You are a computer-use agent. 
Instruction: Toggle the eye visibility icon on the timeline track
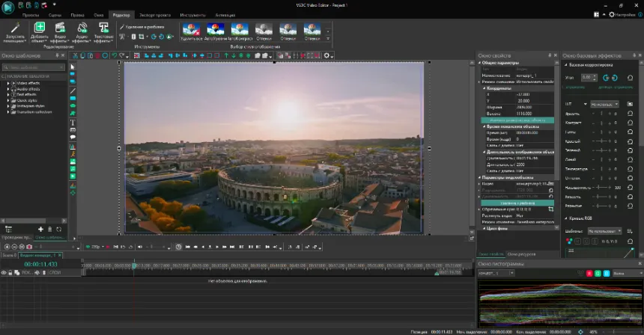[x=4, y=272]
